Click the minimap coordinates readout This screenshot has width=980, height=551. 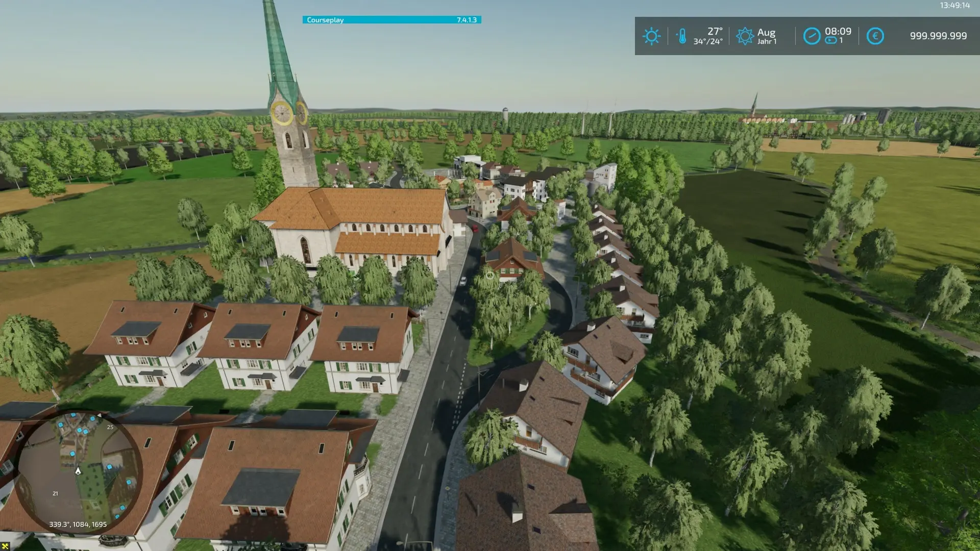point(78,524)
